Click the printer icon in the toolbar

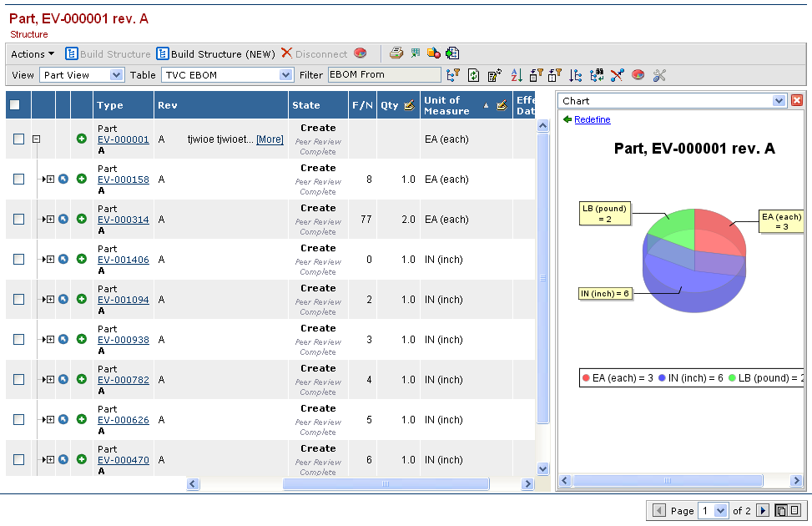pos(396,53)
